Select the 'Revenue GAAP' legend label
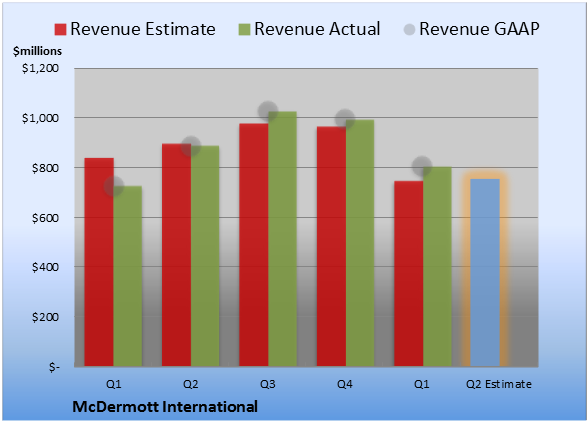 (x=479, y=29)
